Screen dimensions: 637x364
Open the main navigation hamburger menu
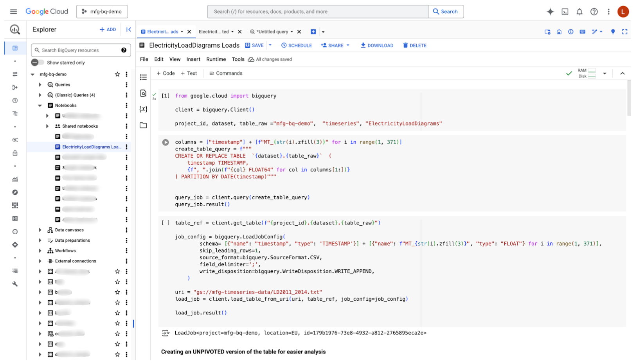[x=14, y=12]
